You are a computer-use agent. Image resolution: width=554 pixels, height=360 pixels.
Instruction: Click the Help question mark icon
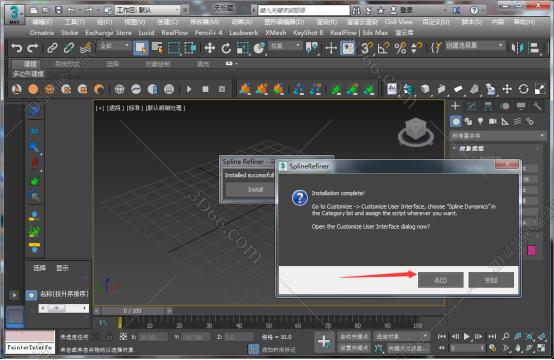[474, 10]
